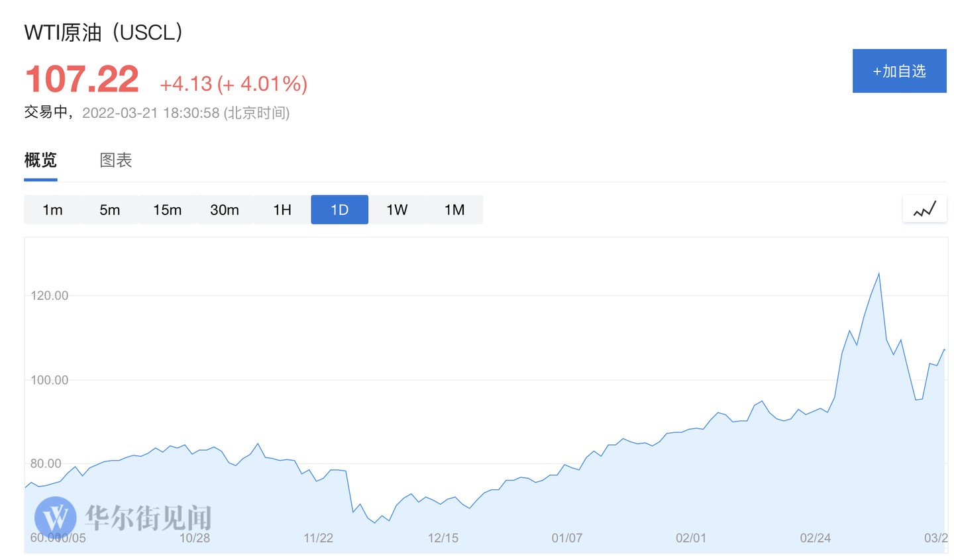The height and width of the screenshot is (560, 954).
Task: Click the Wallstreetcn watermark logo
Action: tap(56, 517)
